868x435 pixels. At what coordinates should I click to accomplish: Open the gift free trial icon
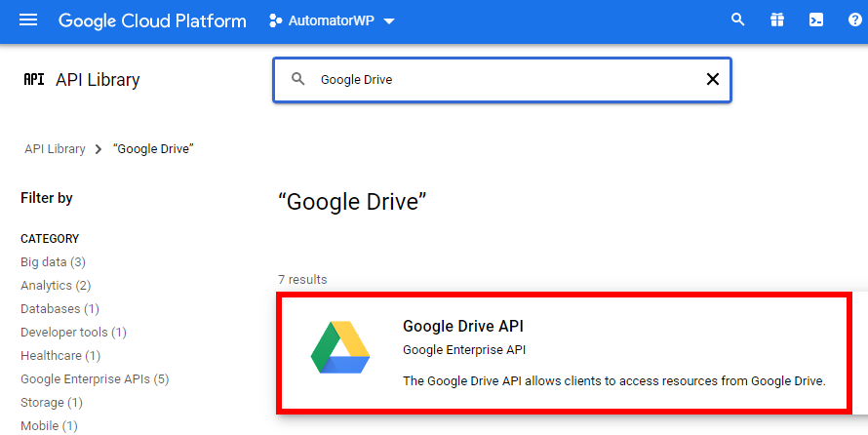coord(776,20)
